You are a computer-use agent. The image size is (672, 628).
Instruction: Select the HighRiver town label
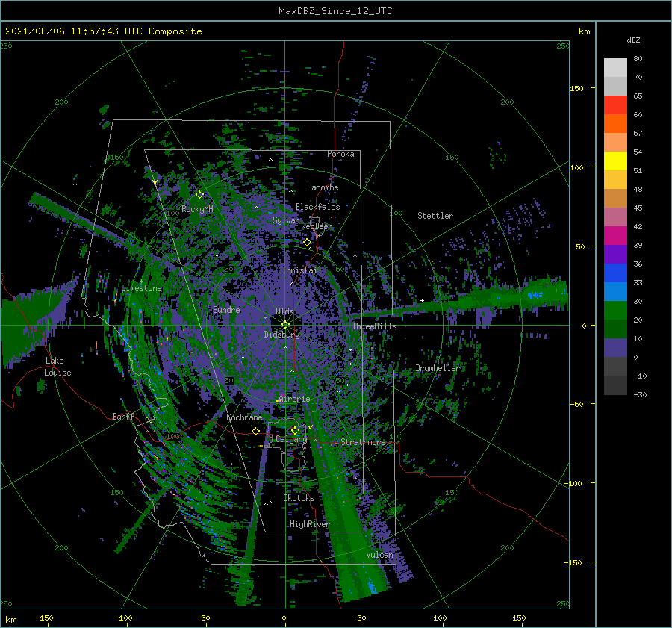tap(310, 524)
